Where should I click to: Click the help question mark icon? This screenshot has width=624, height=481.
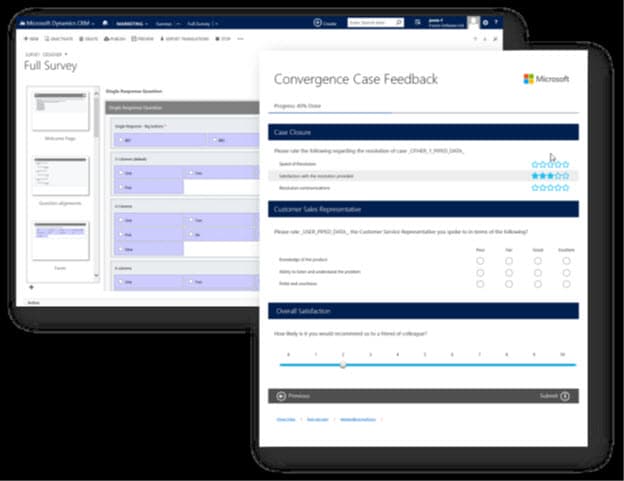(x=496, y=22)
